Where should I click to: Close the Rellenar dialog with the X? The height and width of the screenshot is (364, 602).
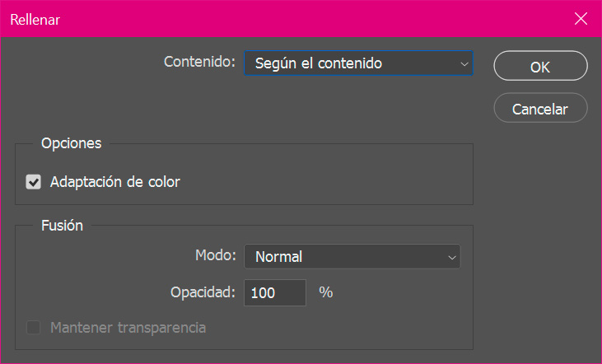581,18
